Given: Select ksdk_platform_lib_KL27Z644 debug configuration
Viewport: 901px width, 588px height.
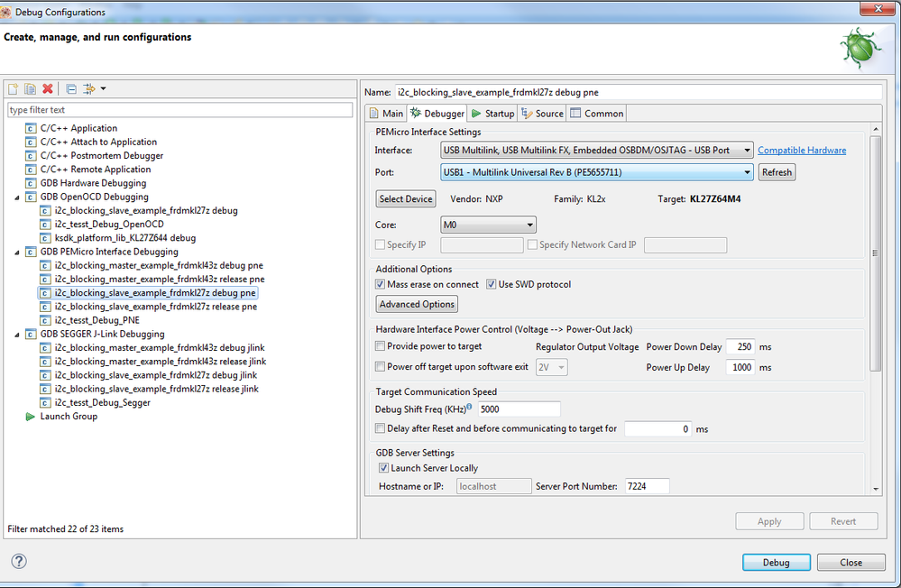Looking at the screenshot, I should [125, 238].
